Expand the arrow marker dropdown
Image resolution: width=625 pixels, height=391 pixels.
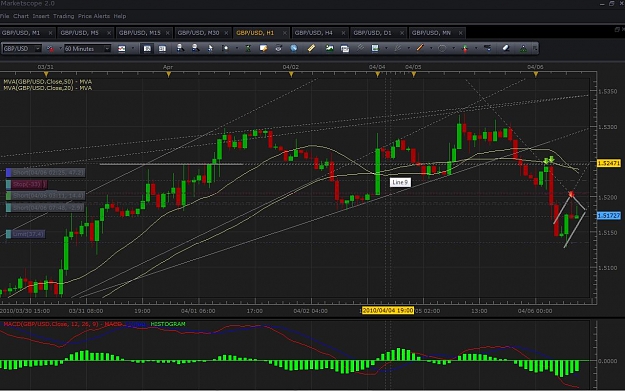[x=476, y=48]
